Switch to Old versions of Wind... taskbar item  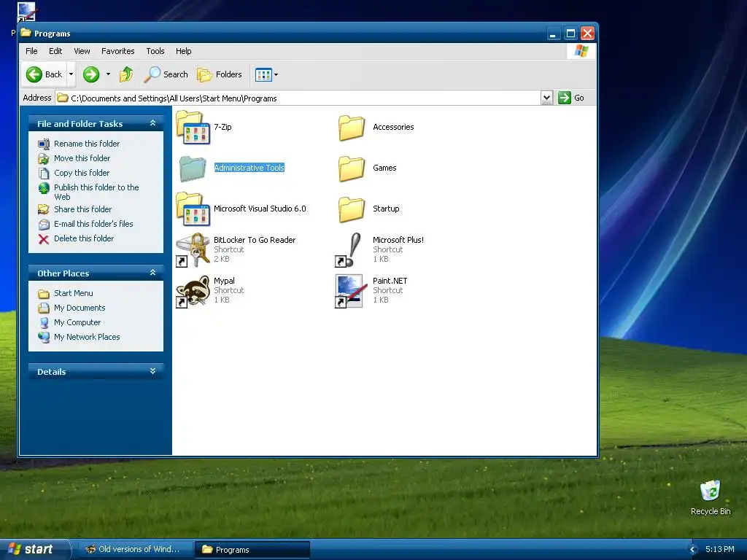[x=135, y=550]
